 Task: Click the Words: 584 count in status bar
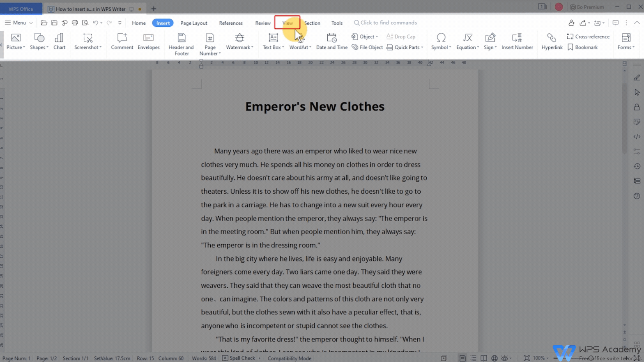204,358
